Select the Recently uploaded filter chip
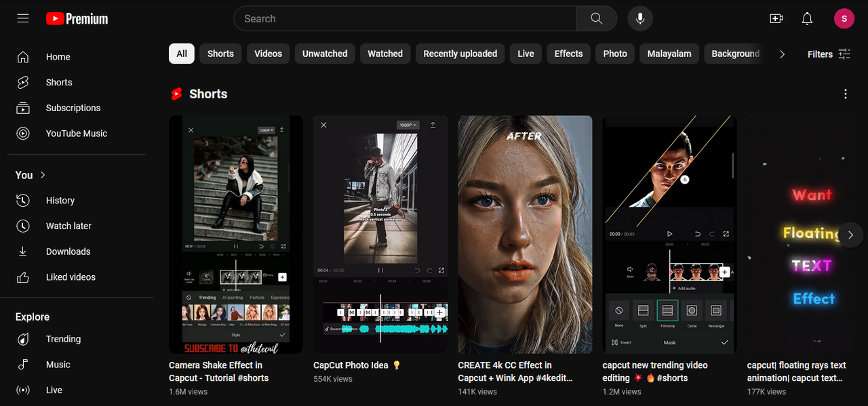 click(460, 54)
